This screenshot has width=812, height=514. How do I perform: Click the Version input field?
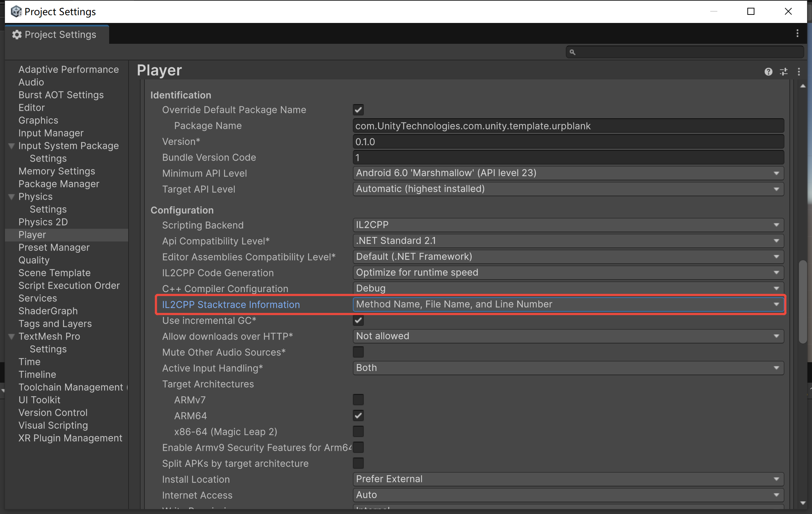568,142
